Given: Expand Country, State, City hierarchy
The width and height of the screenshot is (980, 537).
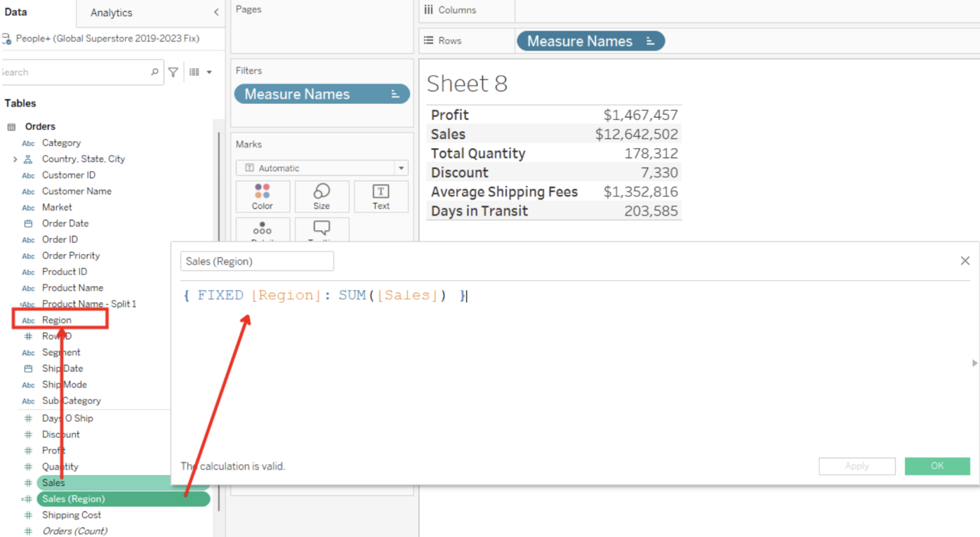Looking at the screenshot, I should tap(15, 159).
